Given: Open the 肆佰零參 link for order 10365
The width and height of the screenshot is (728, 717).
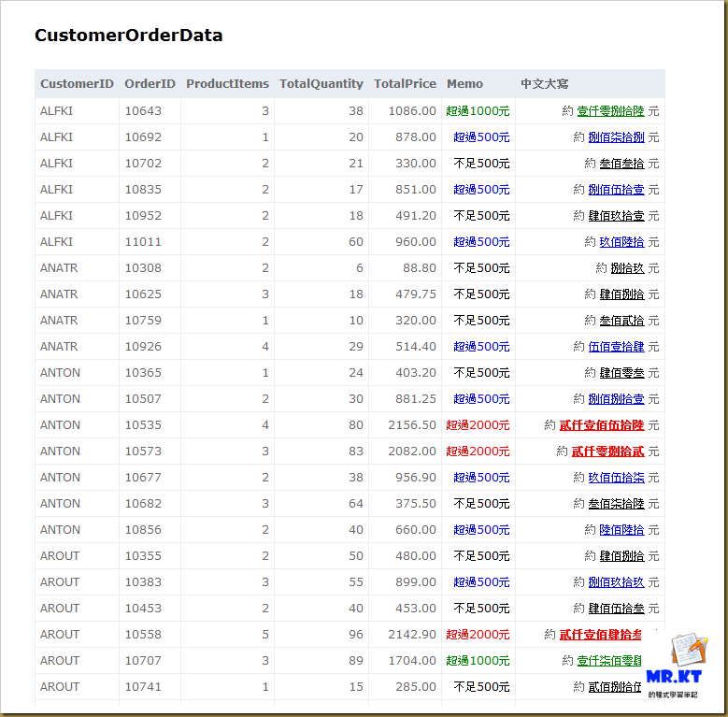Looking at the screenshot, I should [621, 372].
